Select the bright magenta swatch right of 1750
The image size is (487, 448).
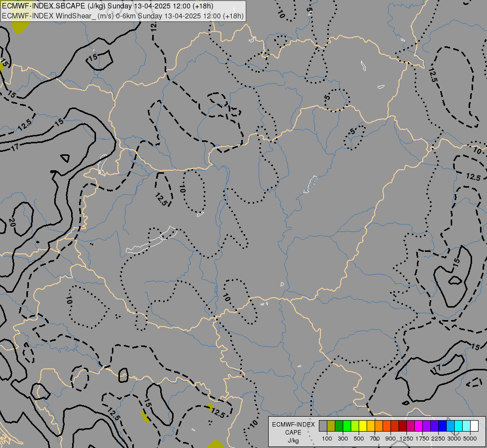419,426
